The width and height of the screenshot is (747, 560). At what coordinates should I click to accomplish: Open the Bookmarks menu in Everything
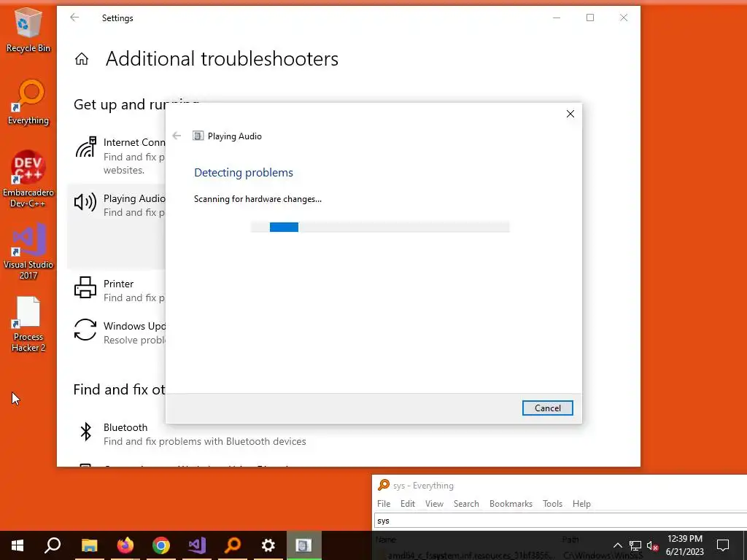tap(511, 503)
